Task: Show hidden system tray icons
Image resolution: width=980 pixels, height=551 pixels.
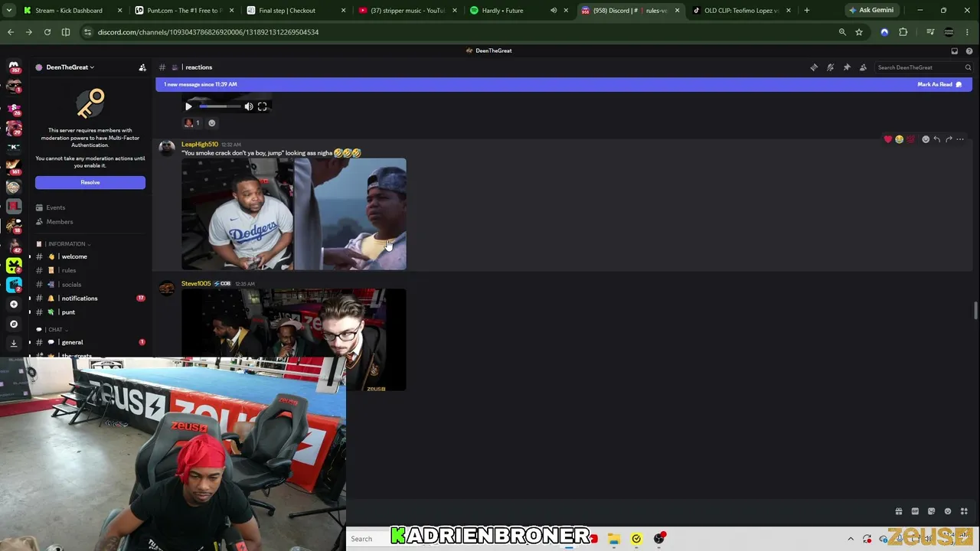Action: click(851, 539)
